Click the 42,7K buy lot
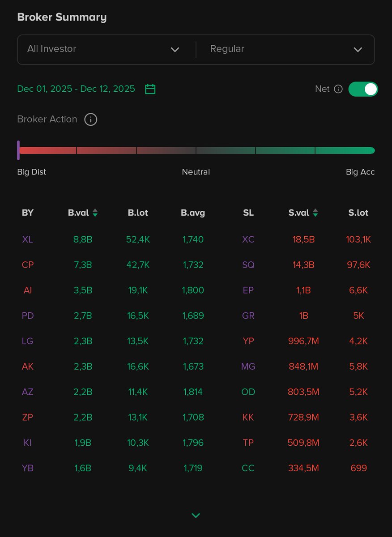The height and width of the screenshot is (537, 392). 138,265
